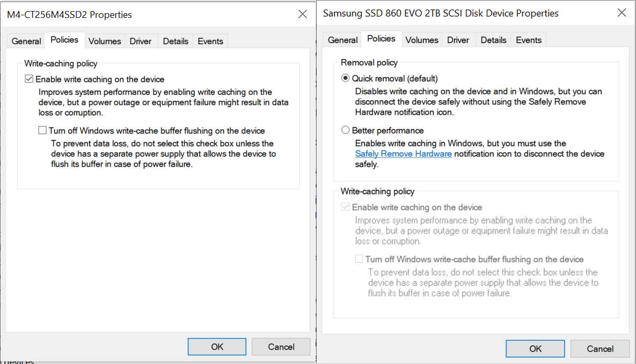Select Quick removal (default) radio button
The height and width of the screenshot is (364, 636).
(x=346, y=79)
